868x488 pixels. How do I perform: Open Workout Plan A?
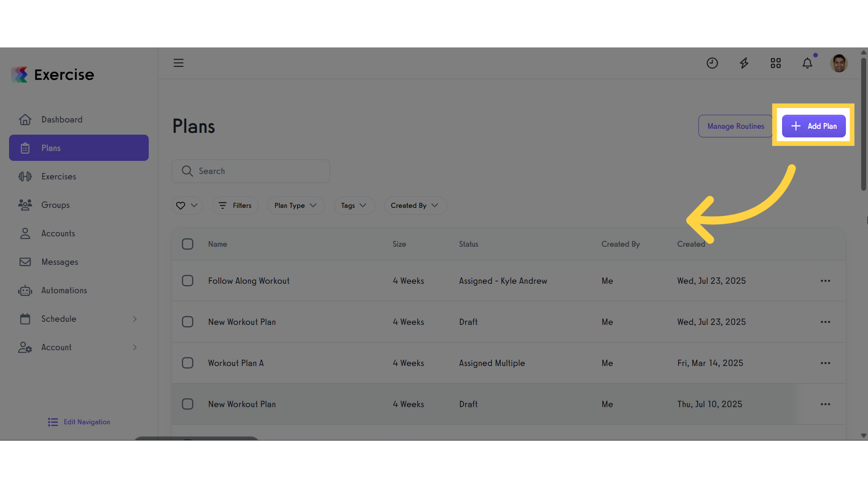236,363
